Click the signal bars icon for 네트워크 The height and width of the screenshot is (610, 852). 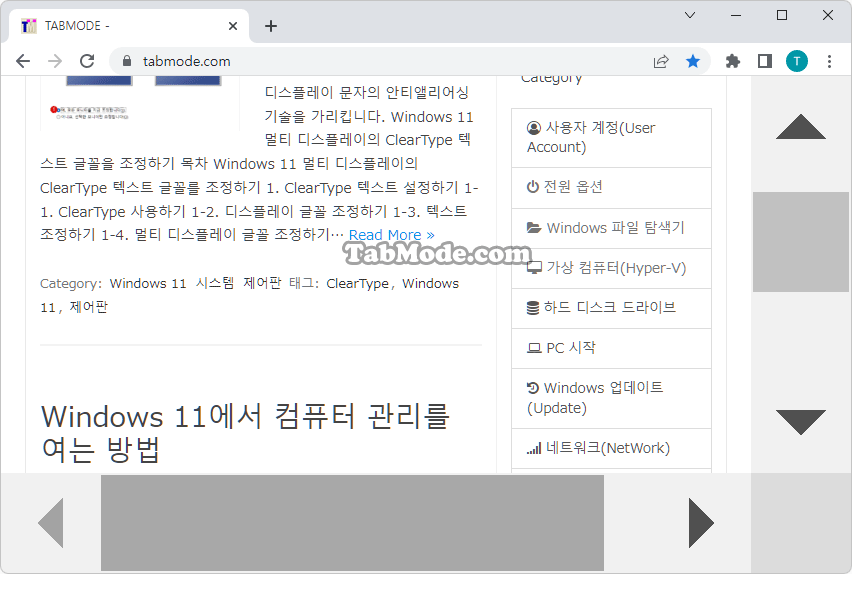pos(534,448)
